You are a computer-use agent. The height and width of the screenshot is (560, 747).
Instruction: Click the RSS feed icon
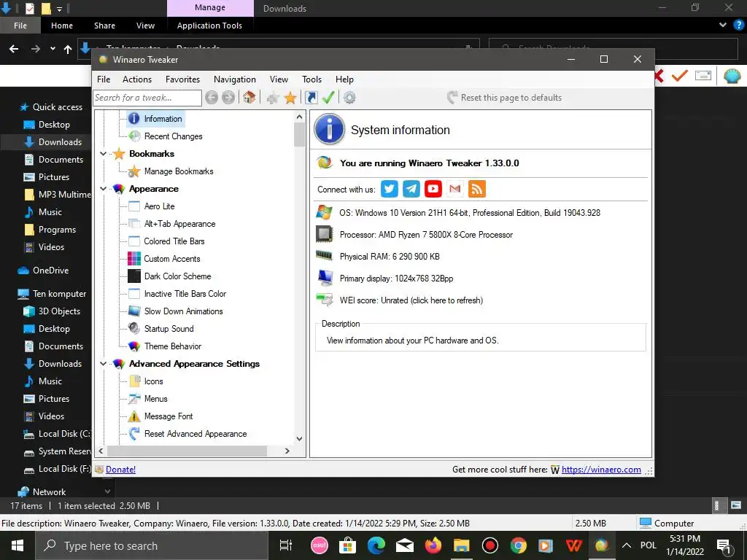click(x=477, y=189)
